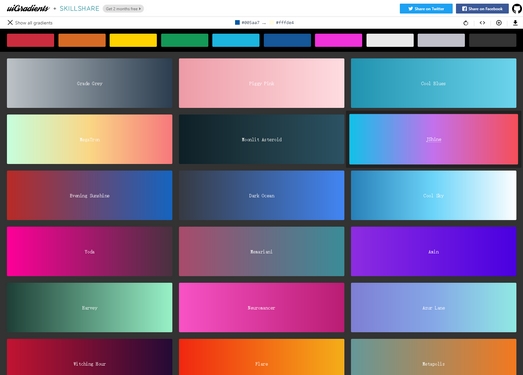This screenshot has width=523, height=375.
Task: Download the gradient as image
Action: [x=515, y=23]
